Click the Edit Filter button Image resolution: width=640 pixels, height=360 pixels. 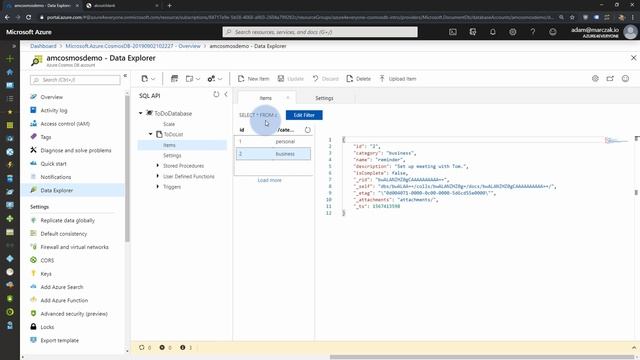pos(304,115)
